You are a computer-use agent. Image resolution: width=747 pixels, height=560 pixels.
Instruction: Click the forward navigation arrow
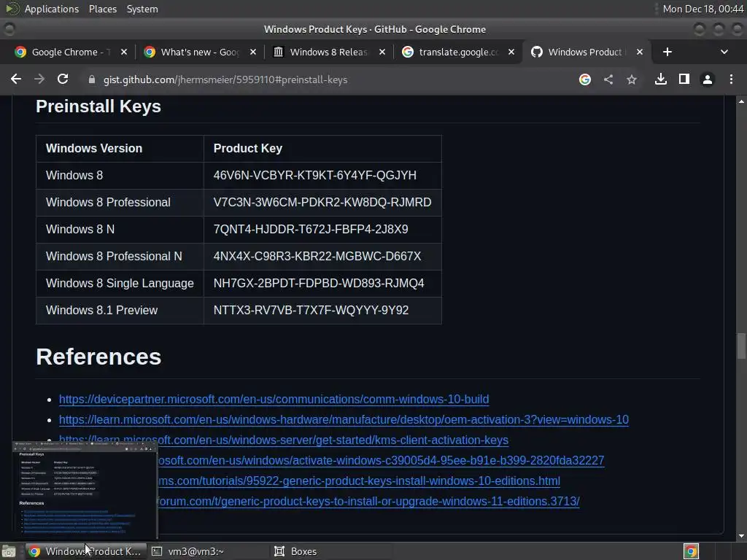pos(39,79)
